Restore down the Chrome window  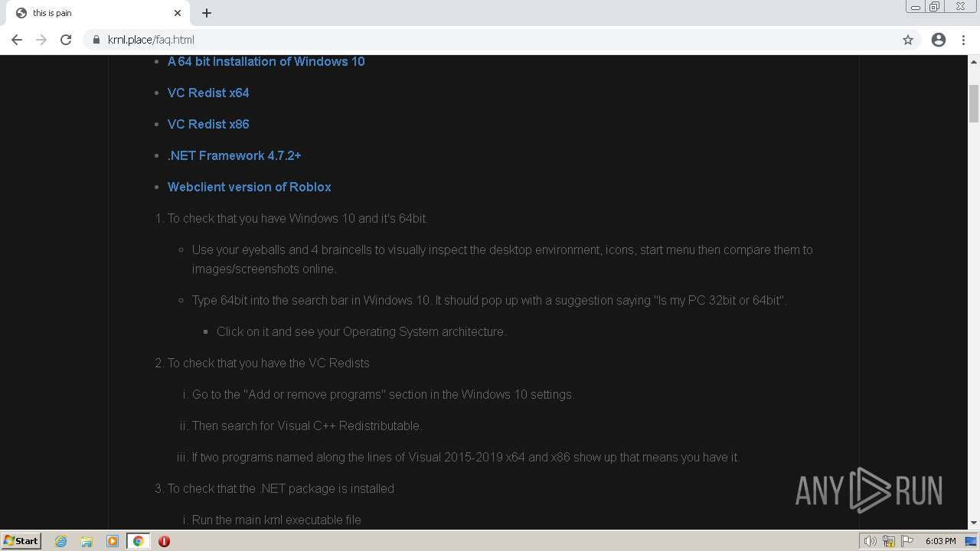[935, 7]
